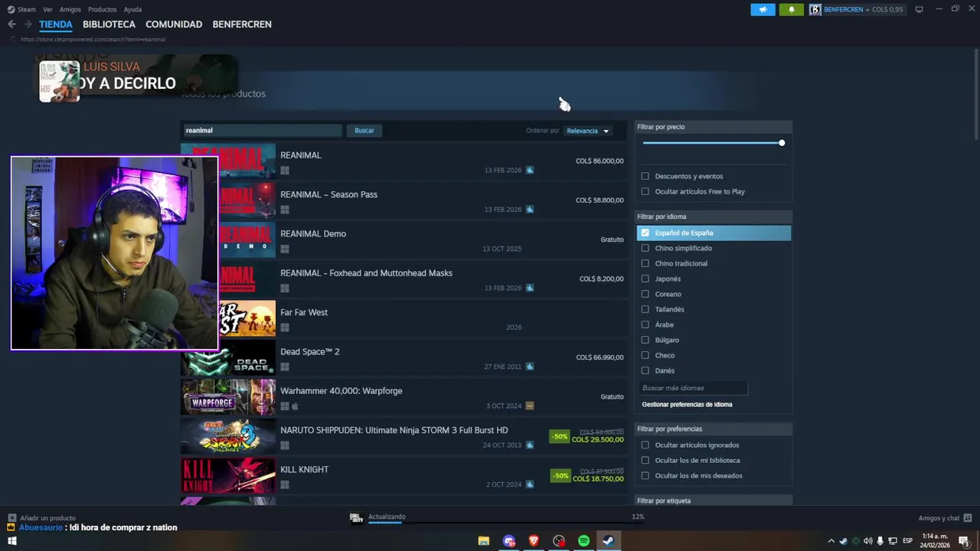Click the Call of Duty download icon
The image size is (980, 551).
pos(356,517)
